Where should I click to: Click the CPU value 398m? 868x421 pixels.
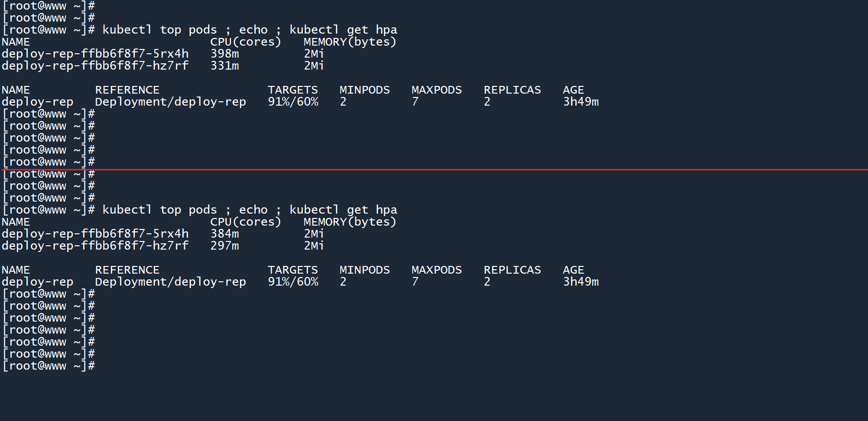(225, 54)
